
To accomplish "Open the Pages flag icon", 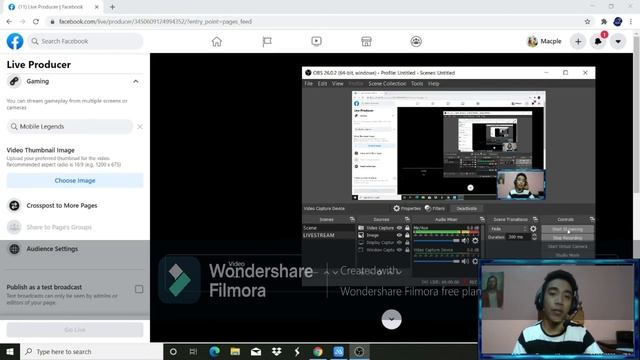I will click(267, 41).
